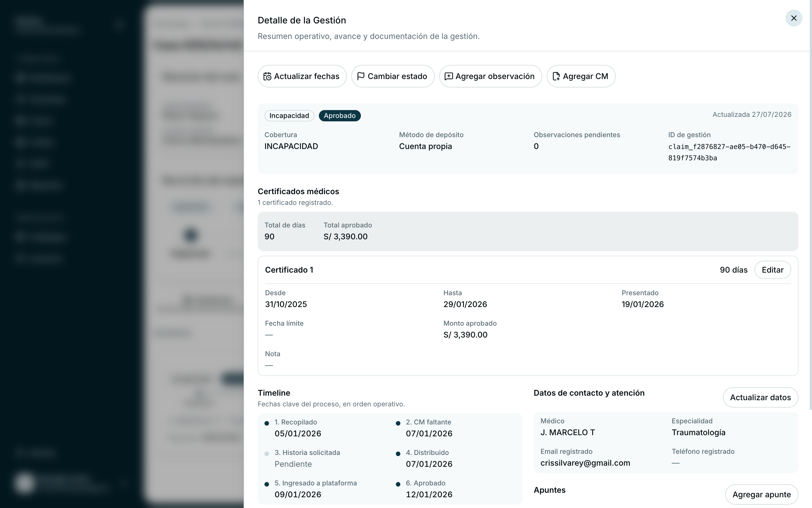The image size is (812, 508).
Task: Click the timeline dot for 1. Recopilado
Action: coord(267,423)
